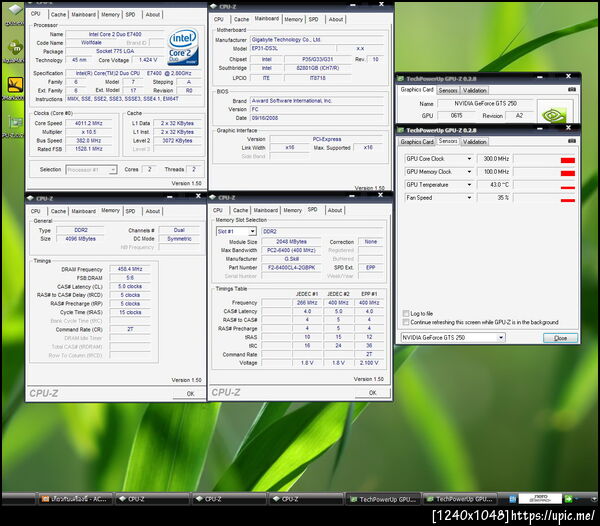Click the Intel Core 2 logo in CPU-Z

(183, 46)
